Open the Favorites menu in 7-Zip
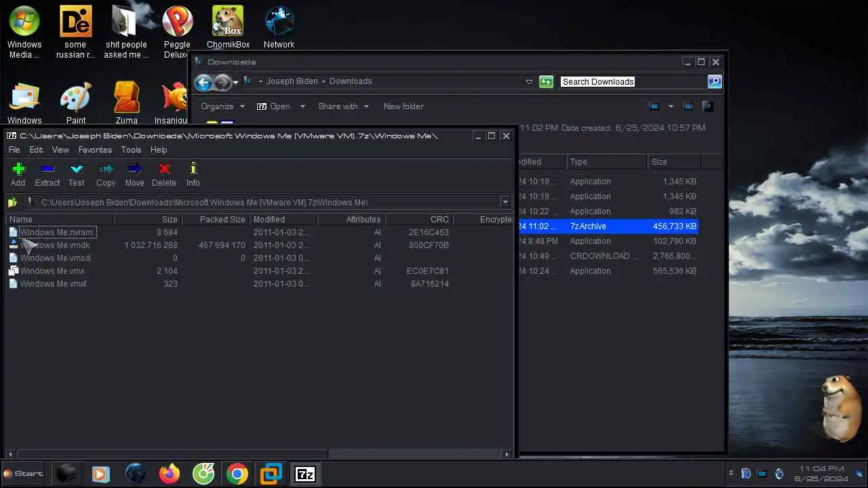 tap(95, 150)
